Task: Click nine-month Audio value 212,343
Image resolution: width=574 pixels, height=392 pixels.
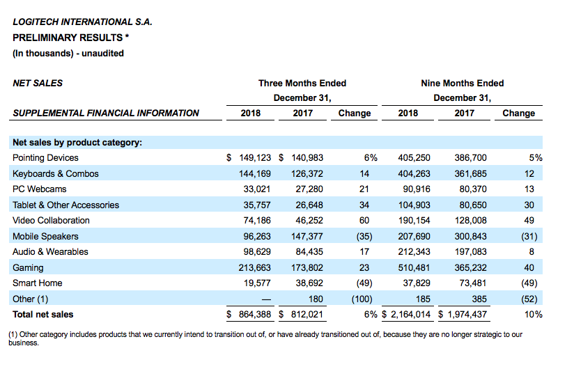Action: coord(414,252)
